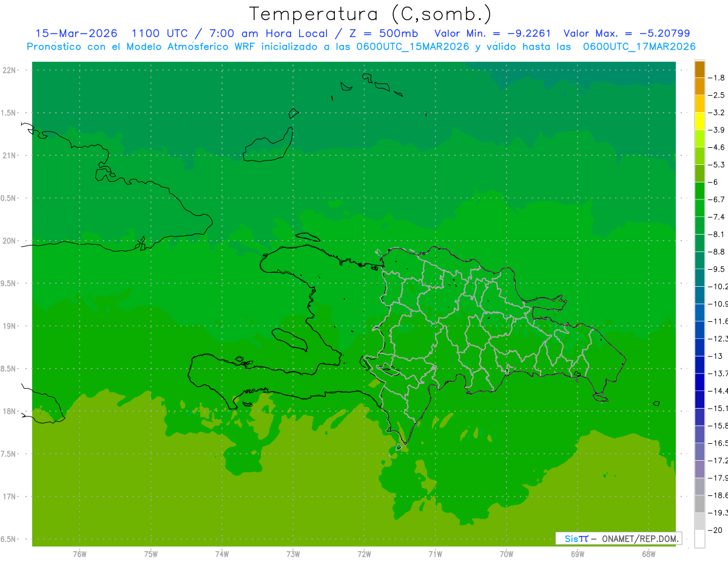Click the '68W' longitude label

click(648, 554)
